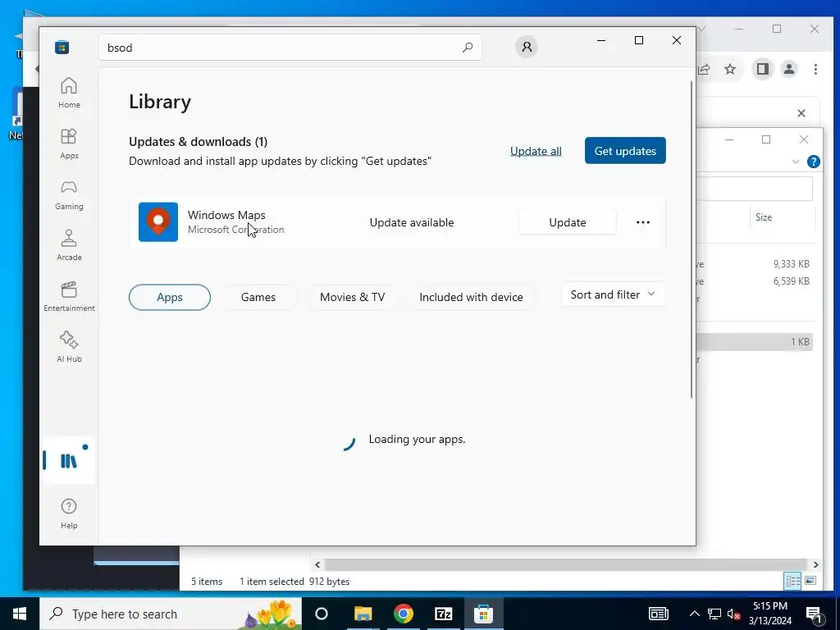840x630 pixels.
Task: Open Chrome three-dot menu
Action: click(x=815, y=69)
